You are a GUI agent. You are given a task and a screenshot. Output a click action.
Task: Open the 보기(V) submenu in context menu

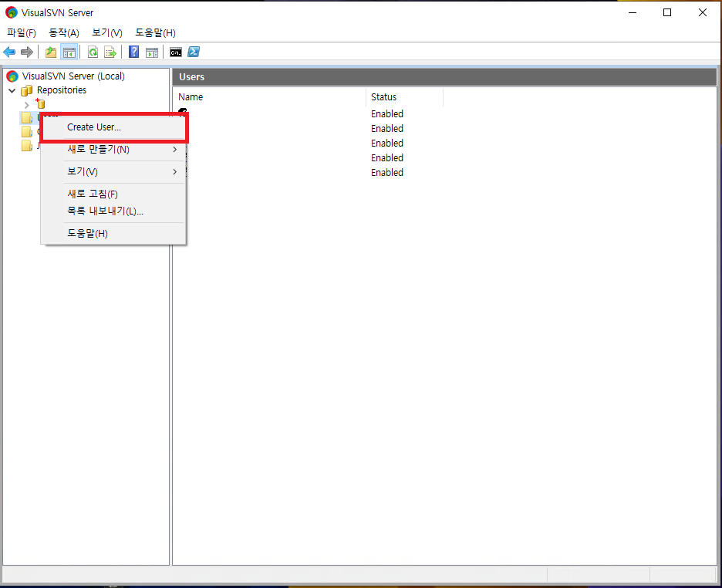pos(113,172)
